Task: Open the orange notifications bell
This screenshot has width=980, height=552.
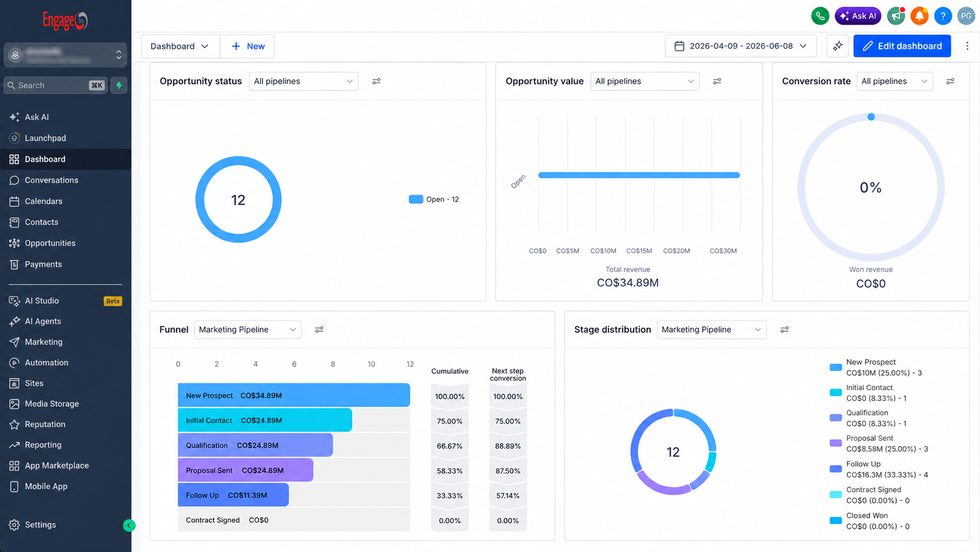Action: pos(919,16)
